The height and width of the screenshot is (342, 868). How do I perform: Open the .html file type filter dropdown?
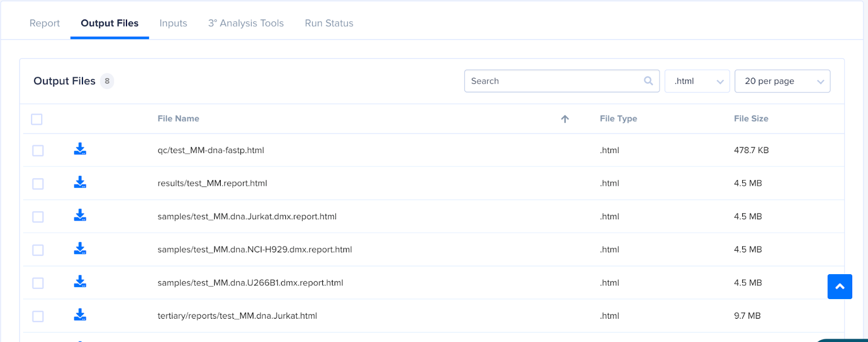pos(697,81)
